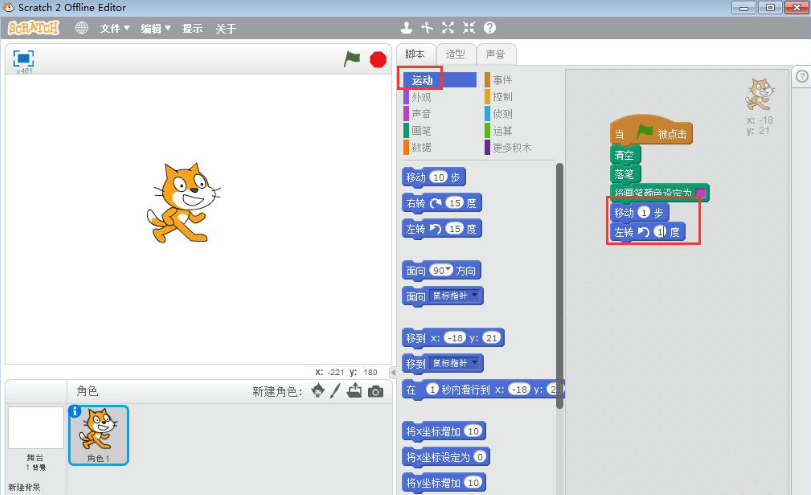Viewport: 811px width, 495px height.
Task: Open the 编辑 menu
Action: (155, 28)
